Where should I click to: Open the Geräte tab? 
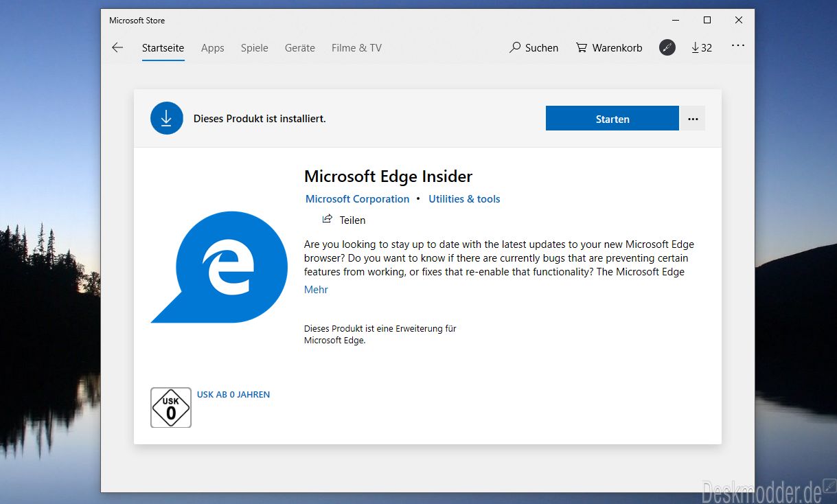point(300,48)
